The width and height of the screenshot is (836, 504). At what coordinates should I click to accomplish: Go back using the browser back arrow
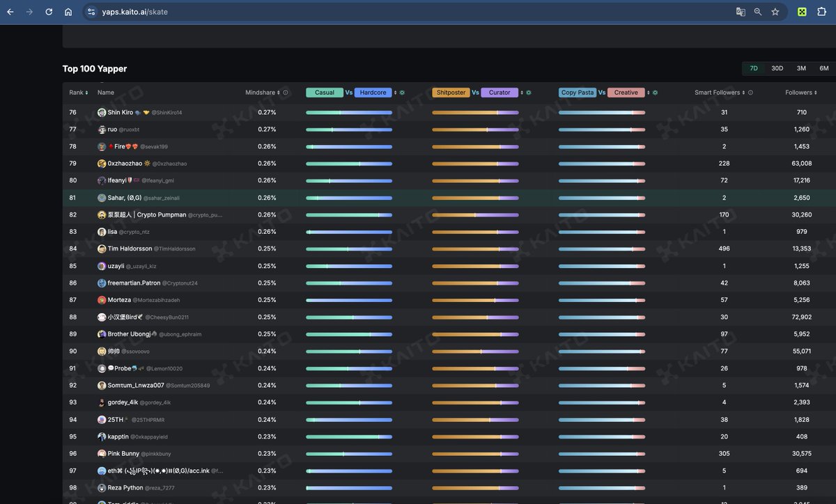click(10, 12)
